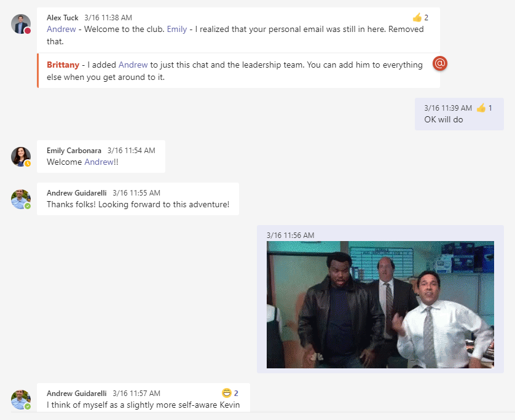Click the Andrew mention after "I added"

pos(133,65)
